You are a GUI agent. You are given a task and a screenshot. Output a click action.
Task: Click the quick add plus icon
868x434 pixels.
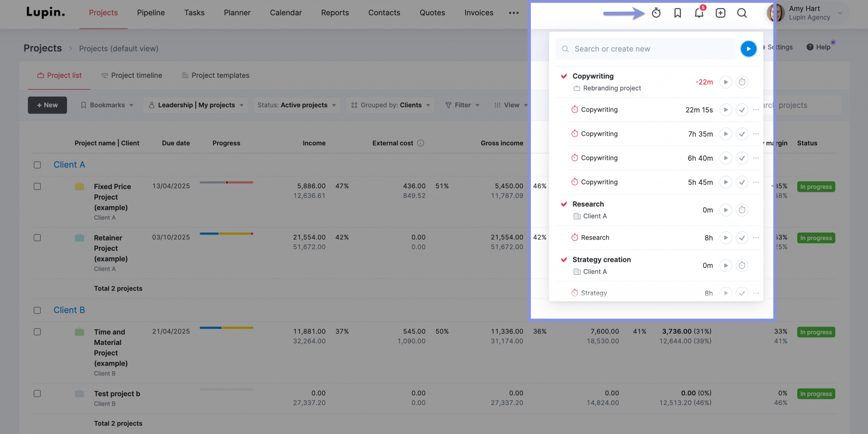720,13
